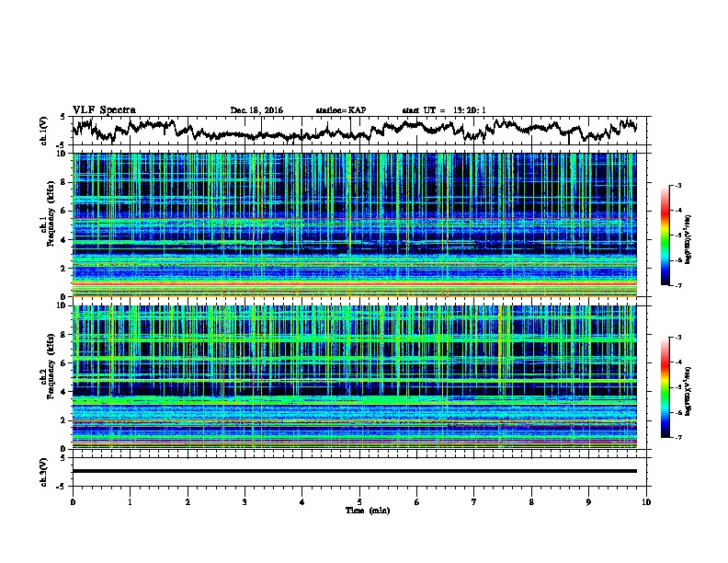Click the ch.1 colorbar log(PSD) label
728x563 pixels.
coord(689,240)
